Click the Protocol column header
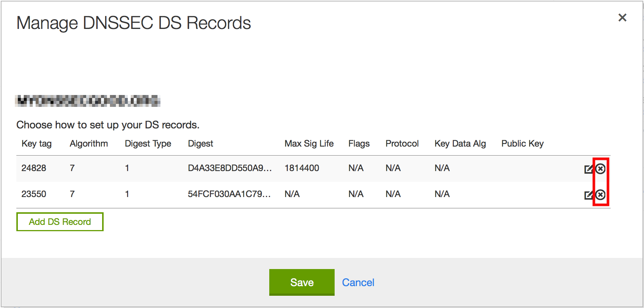Screen dimensions: 644x308 402,144
